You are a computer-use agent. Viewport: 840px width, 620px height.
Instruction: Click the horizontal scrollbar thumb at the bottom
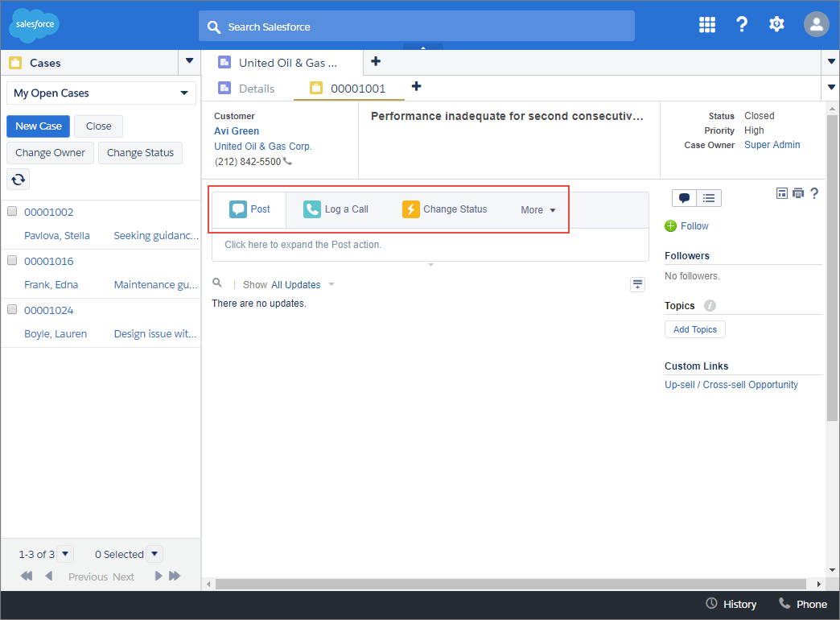point(511,584)
